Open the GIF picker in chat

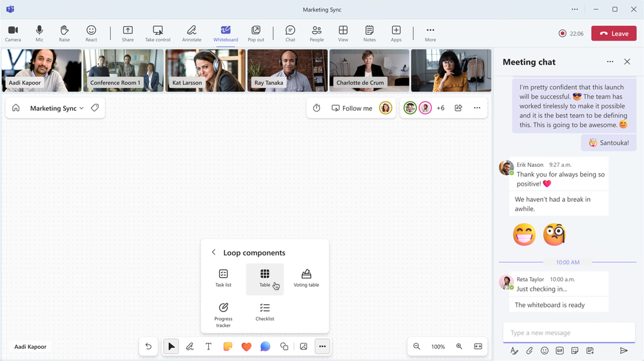pyautogui.click(x=560, y=350)
